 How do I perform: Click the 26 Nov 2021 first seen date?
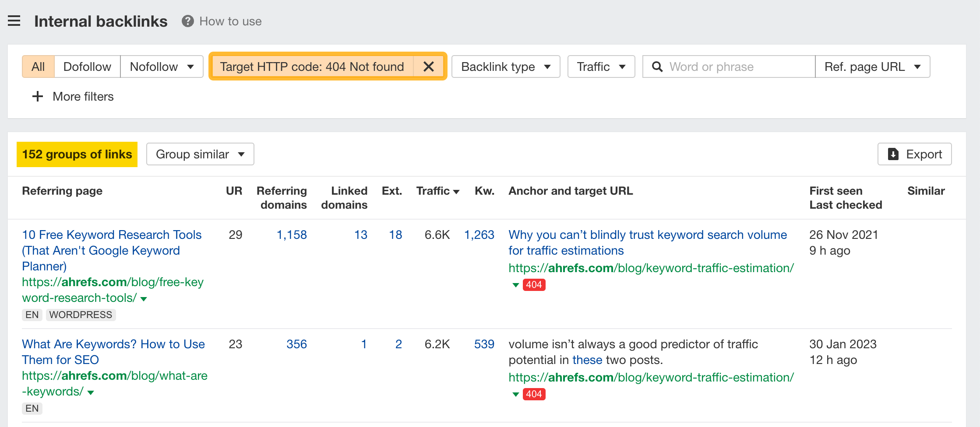click(843, 234)
